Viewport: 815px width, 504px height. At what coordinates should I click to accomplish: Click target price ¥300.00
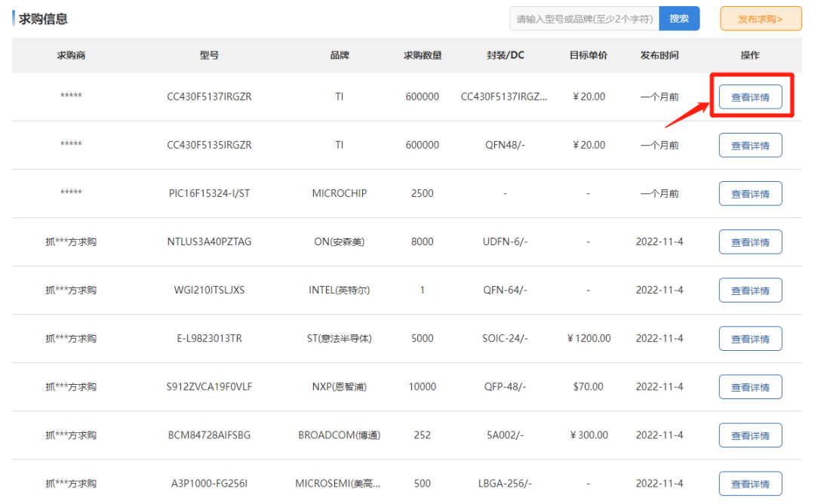[x=589, y=435]
